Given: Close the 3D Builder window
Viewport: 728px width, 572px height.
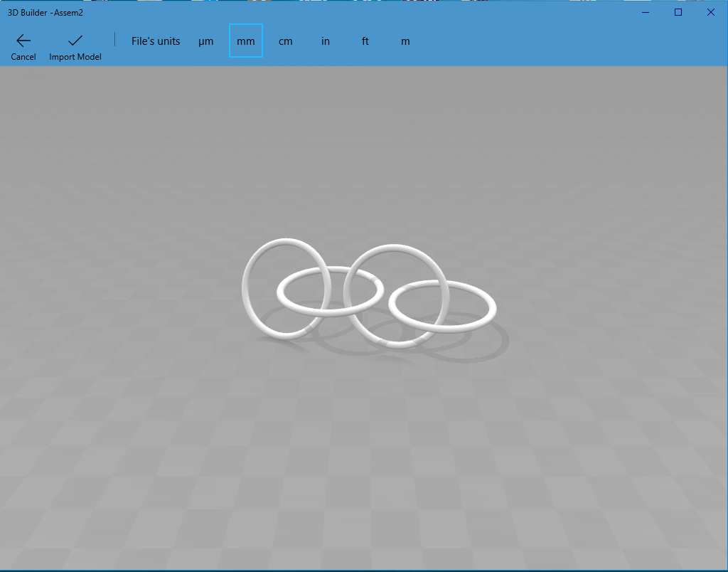Looking at the screenshot, I should (x=711, y=13).
